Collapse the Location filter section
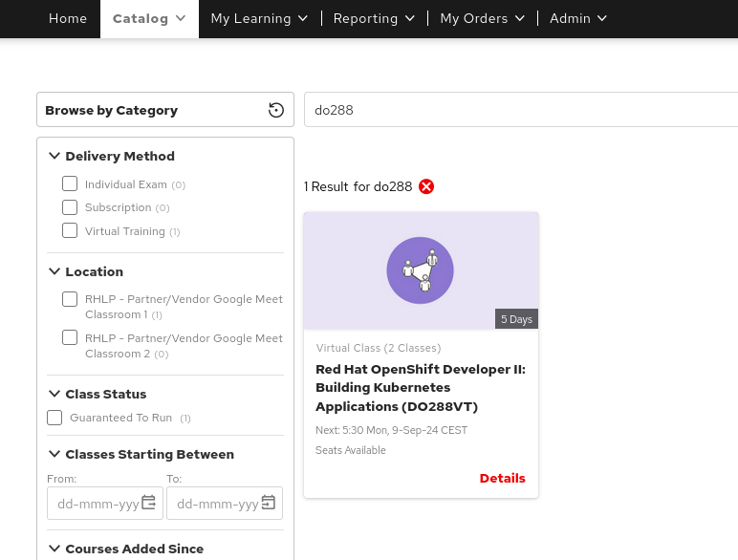Image resolution: width=738 pixels, height=560 pixels. (x=54, y=271)
